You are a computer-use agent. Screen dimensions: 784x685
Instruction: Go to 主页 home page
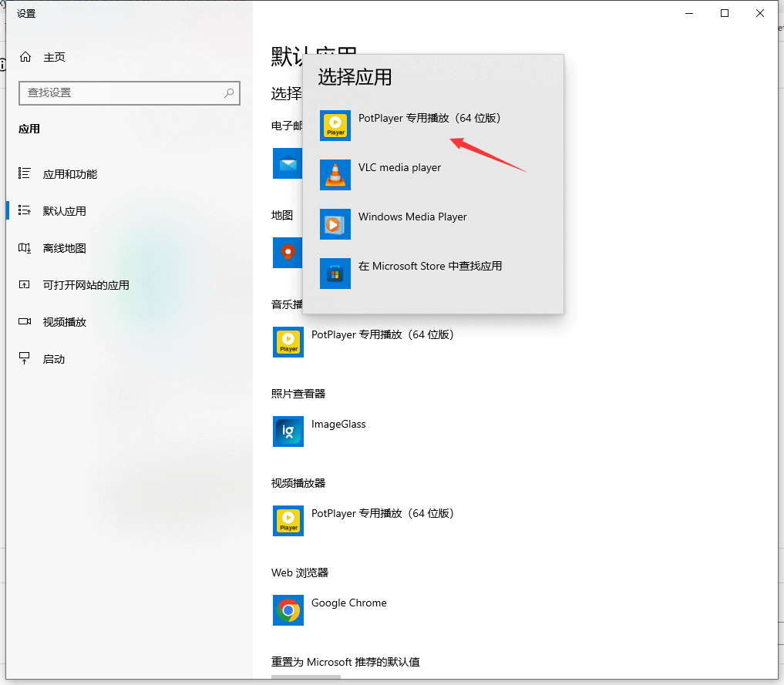[x=42, y=57]
